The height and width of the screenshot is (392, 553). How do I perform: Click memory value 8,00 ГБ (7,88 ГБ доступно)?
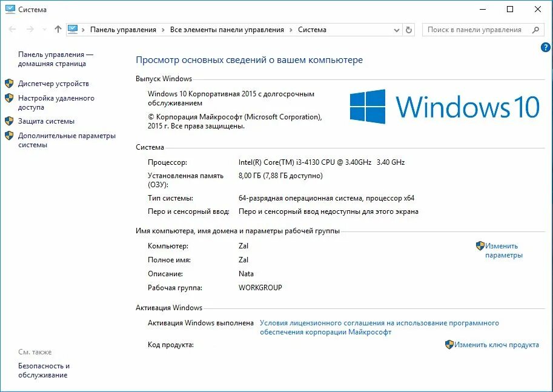point(280,176)
